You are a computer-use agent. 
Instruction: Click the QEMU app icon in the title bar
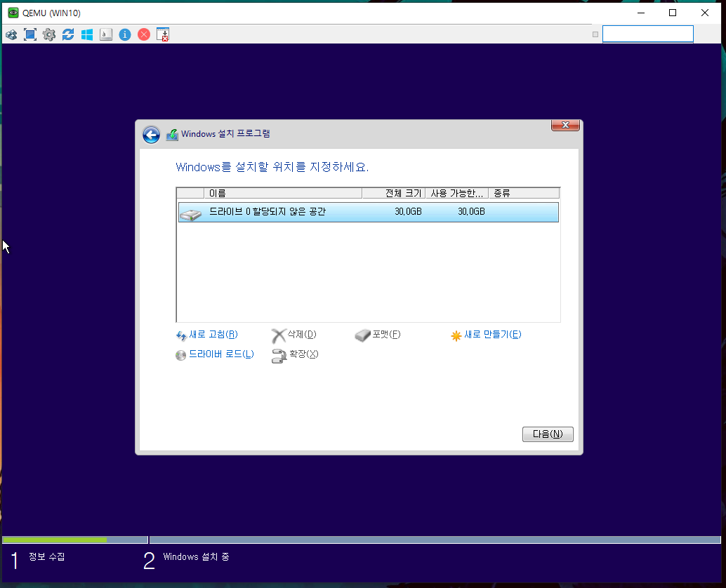point(13,13)
